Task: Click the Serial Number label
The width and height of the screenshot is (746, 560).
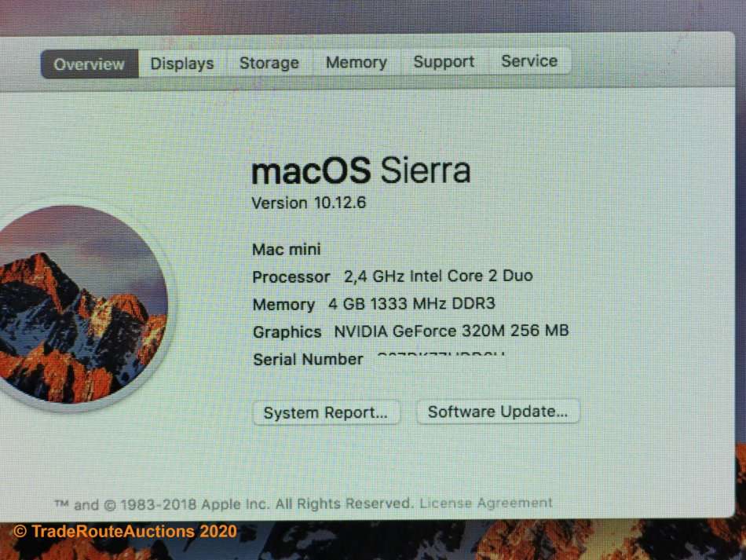Action: pos(309,359)
